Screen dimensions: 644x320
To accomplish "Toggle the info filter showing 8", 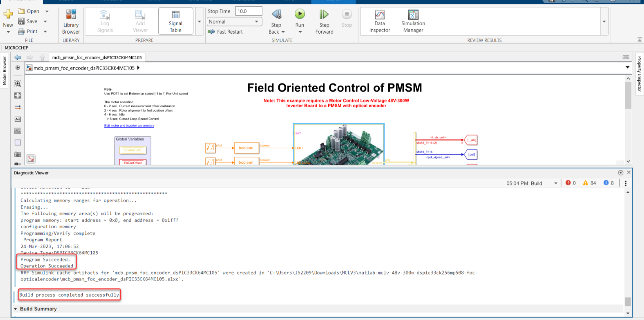I will coord(609,183).
